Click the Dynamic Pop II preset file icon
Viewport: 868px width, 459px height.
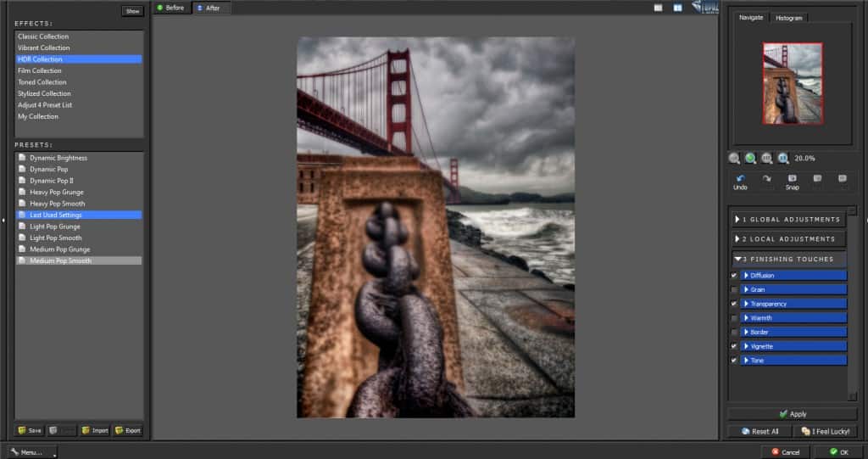[x=22, y=180]
